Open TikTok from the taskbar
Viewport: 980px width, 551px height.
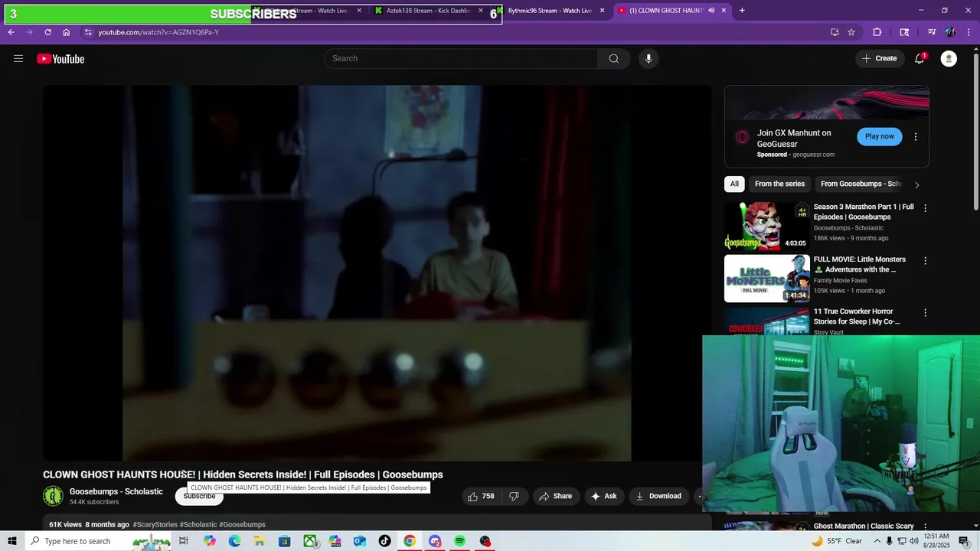click(384, 541)
